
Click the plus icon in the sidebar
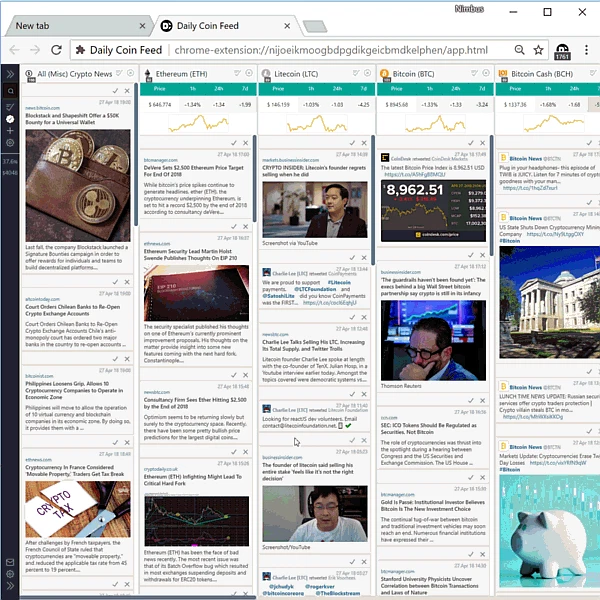click(10, 131)
